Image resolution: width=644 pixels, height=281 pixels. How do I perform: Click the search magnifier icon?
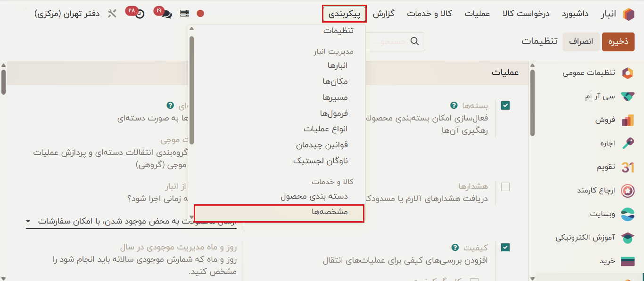pyautogui.click(x=415, y=41)
